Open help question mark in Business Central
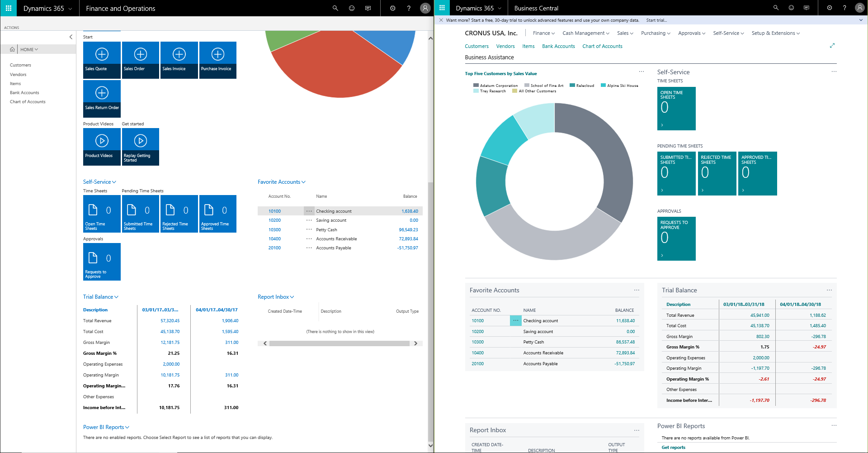 844,8
